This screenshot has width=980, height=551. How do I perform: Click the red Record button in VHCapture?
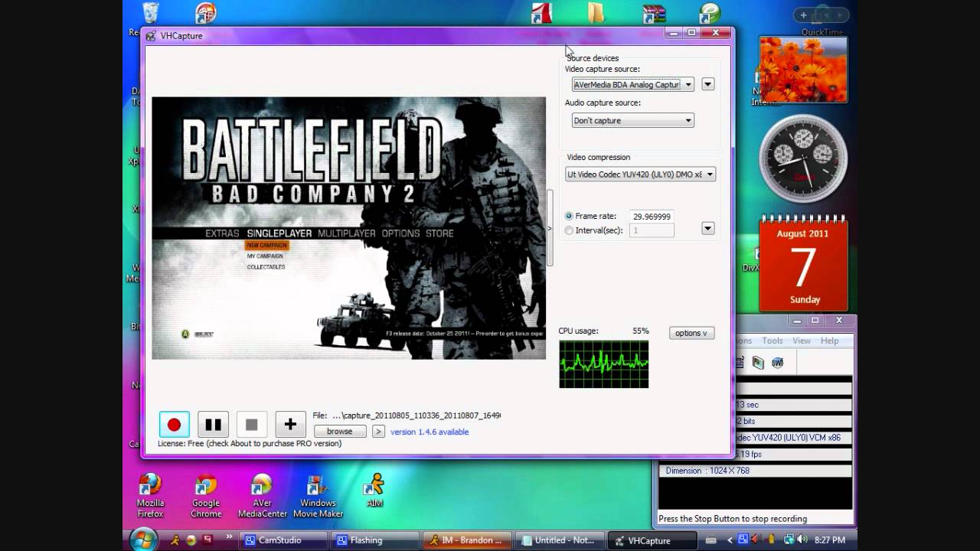pos(174,424)
